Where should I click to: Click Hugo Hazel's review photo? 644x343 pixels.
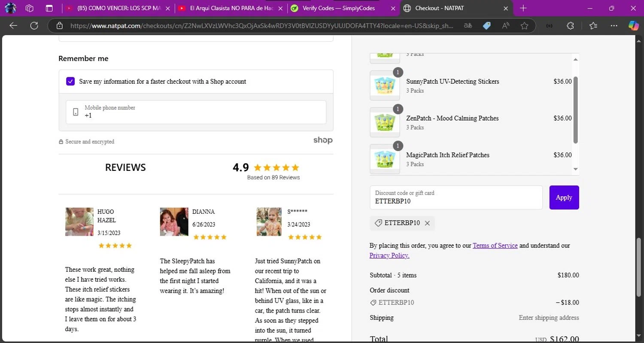(x=79, y=222)
